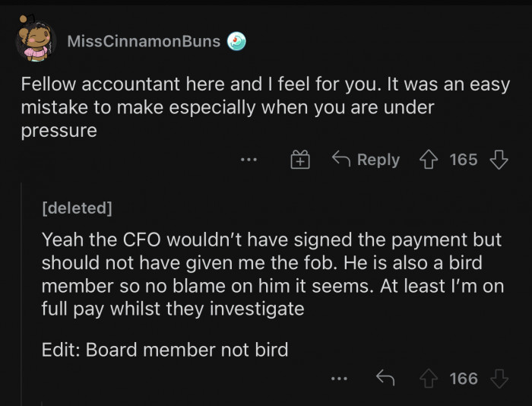Upvote the reply with 166 points
532x406 pixels.
(428, 378)
